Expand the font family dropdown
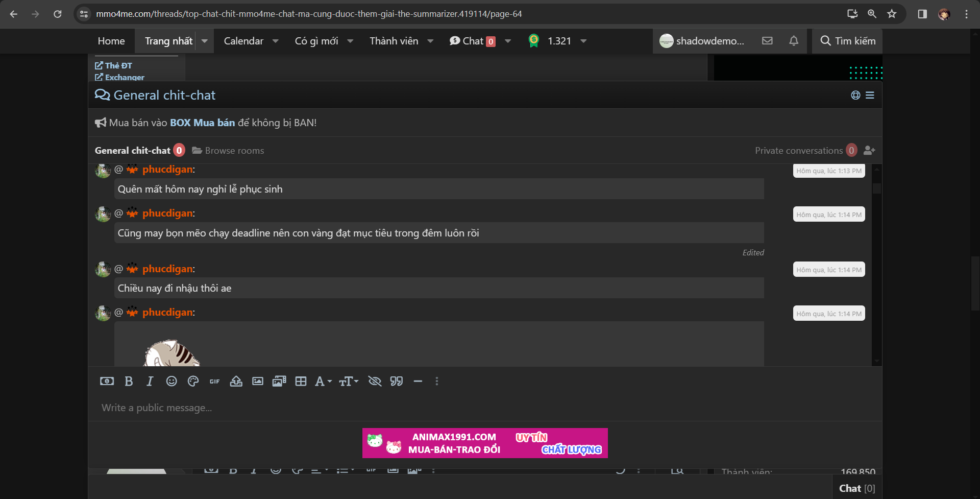 click(x=323, y=382)
